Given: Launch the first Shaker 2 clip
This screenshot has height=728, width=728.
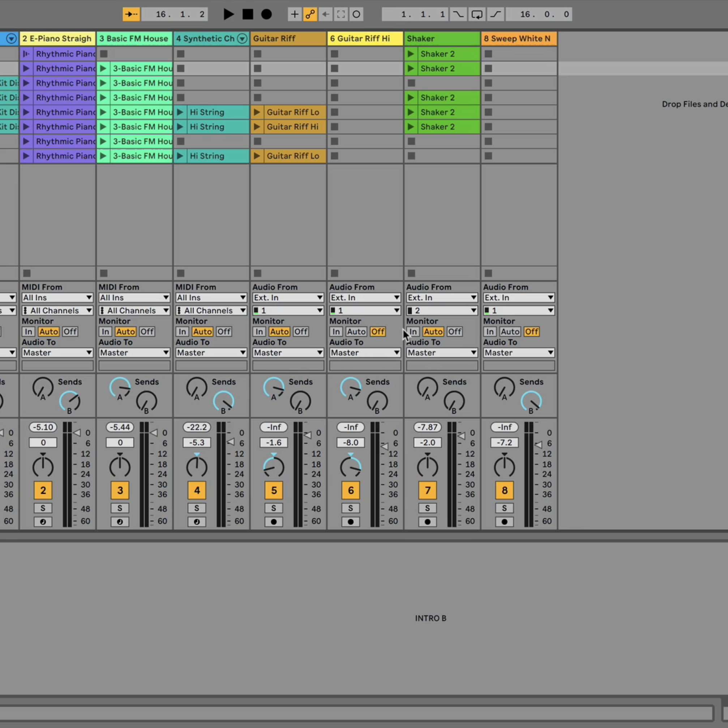Looking at the screenshot, I should tap(411, 54).
